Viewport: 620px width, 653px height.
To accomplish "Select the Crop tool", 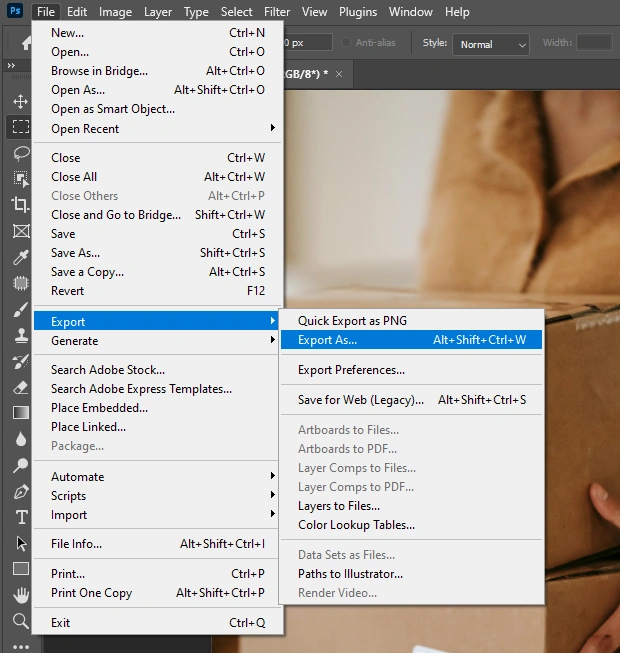I will 20,204.
